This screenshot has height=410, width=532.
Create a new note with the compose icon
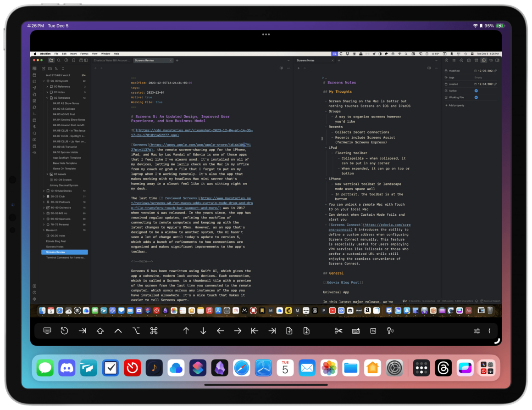(44, 68)
